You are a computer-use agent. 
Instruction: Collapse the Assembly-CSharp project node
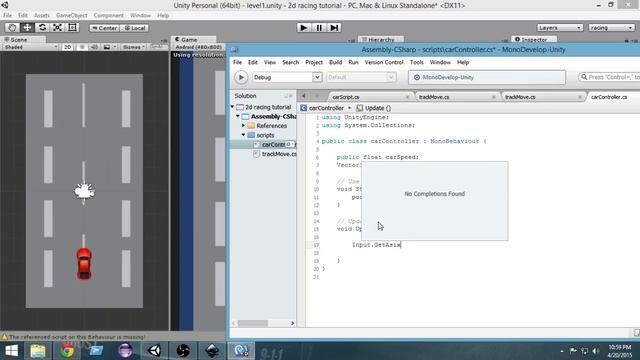coord(238,116)
